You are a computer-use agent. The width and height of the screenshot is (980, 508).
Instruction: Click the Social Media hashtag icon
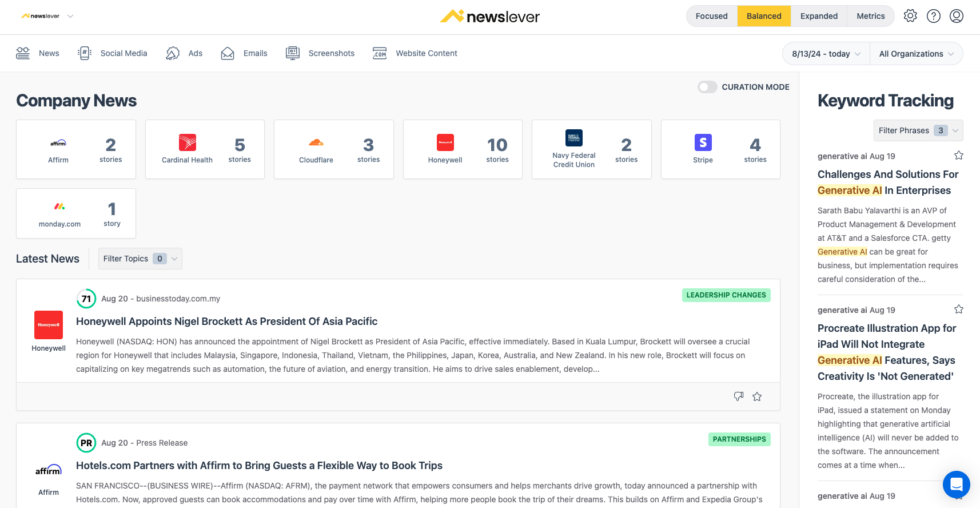pyautogui.click(x=85, y=53)
